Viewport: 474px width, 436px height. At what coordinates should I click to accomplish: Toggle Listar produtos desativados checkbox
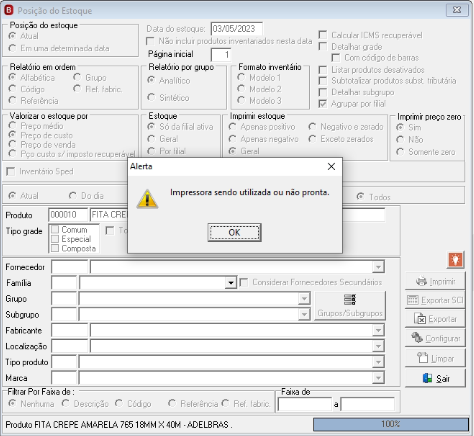tap(323, 70)
